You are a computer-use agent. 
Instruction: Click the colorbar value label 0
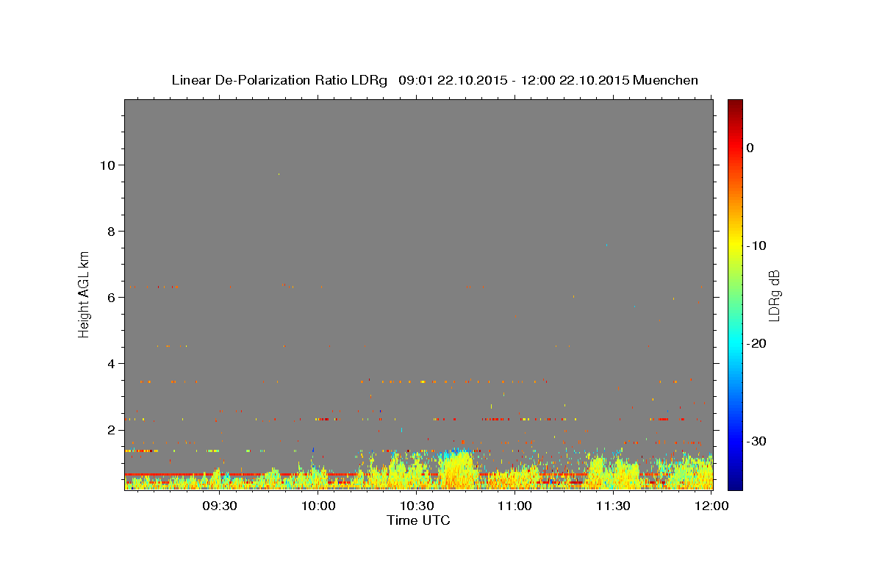tap(750, 148)
